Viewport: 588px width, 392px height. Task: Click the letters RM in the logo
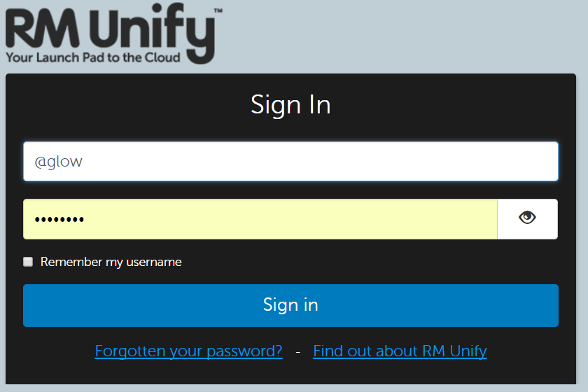[x=43, y=28]
